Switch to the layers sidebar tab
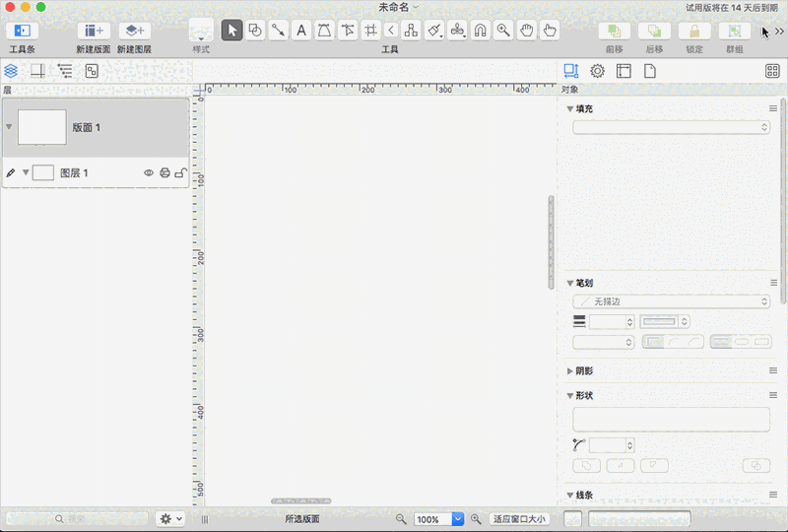788x532 pixels. coord(11,71)
